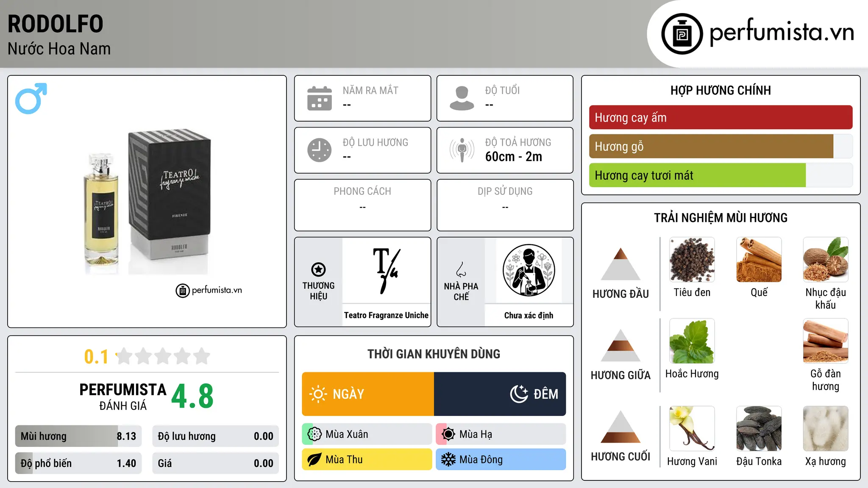Click the moon icon next to ĐÊM
Screen dimensions: 868x488
point(519,394)
